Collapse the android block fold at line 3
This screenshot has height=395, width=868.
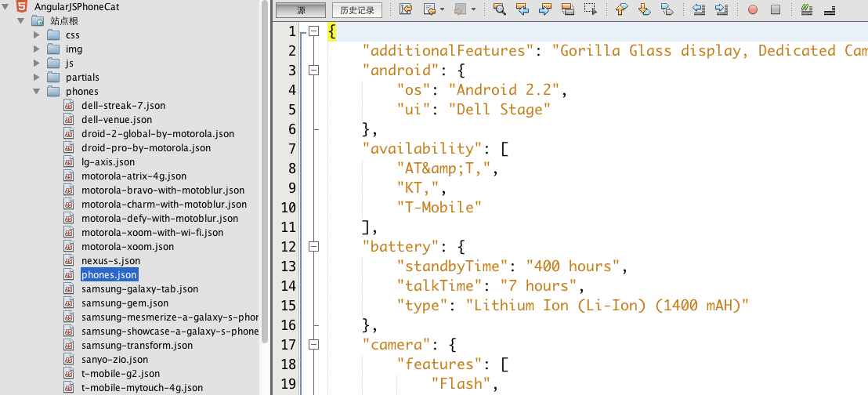point(314,71)
